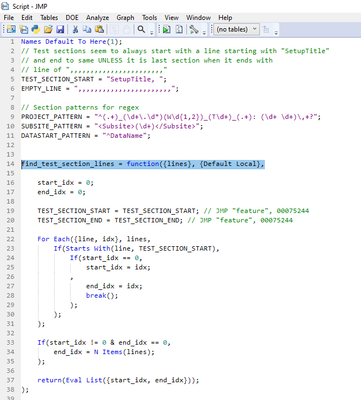Screen dimensions: 361x400
Task: Open the Tables menu
Action: (49, 18)
